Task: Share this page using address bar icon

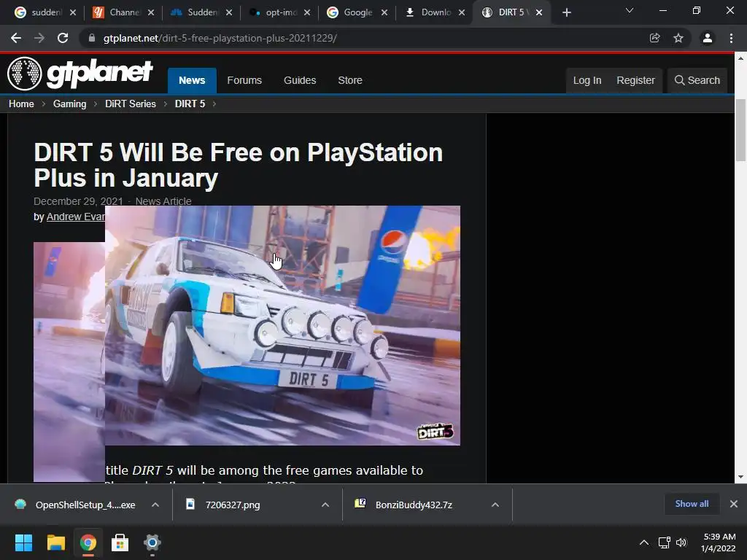Action: click(x=655, y=38)
